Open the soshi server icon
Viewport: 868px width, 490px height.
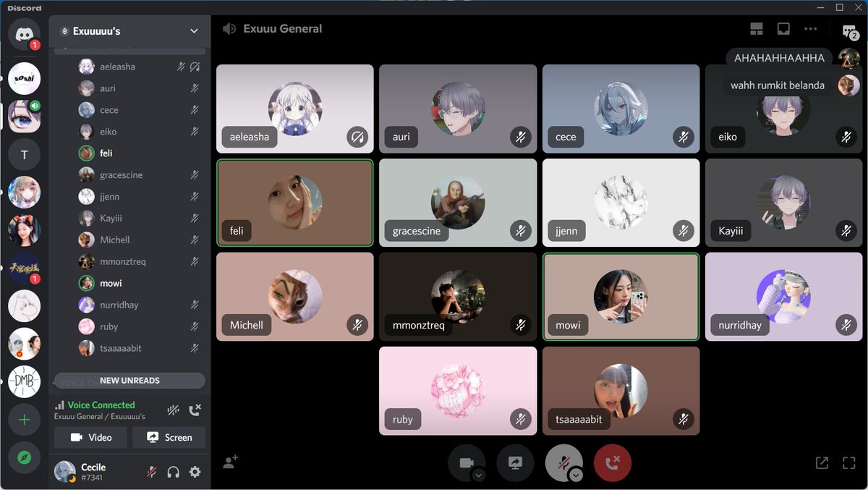25,79
